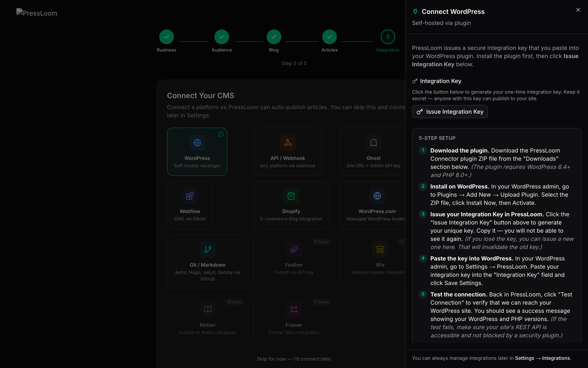Click the Issue Integration Key button
The height and width of the screenshot is (368, 588).
[450, 112]
